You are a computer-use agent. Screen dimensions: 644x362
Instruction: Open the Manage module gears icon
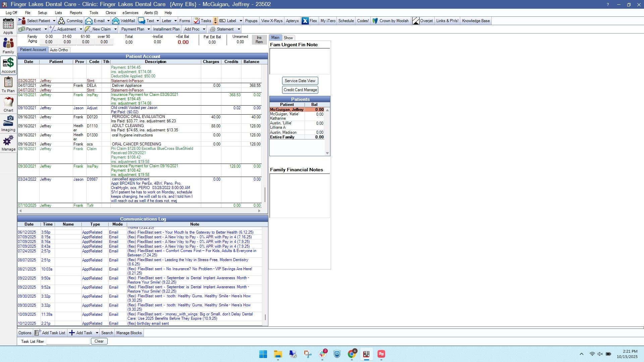point(8,143)
